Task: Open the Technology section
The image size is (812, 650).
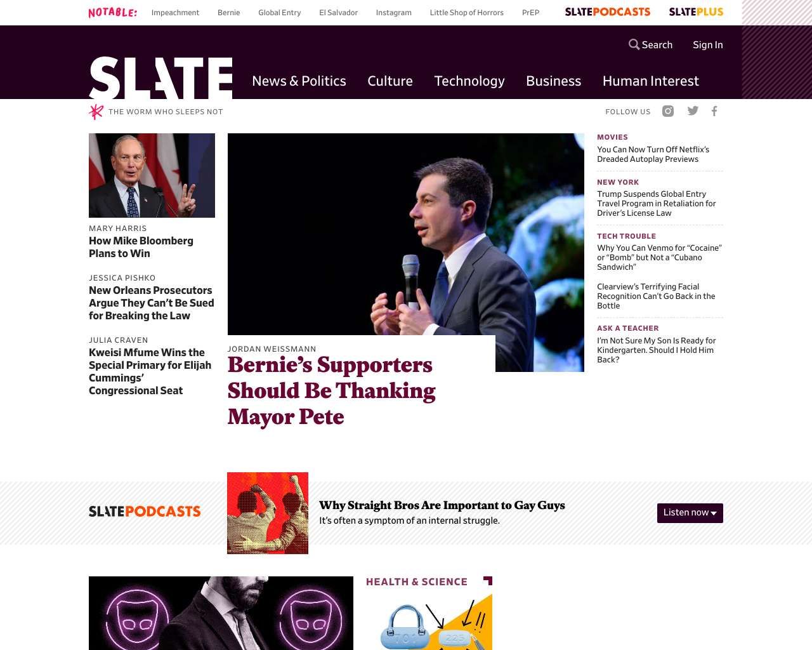Action: (x=469, y=81)
